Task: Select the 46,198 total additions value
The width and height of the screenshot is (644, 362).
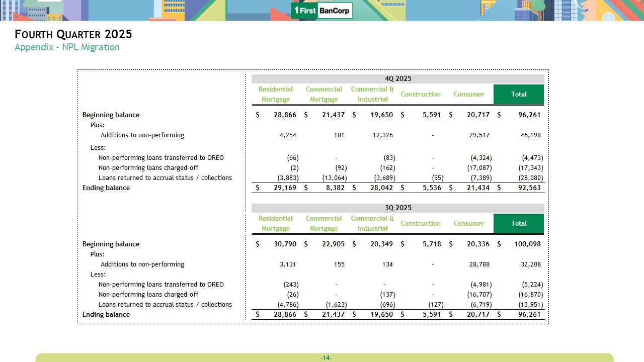Action: point(530,135)
